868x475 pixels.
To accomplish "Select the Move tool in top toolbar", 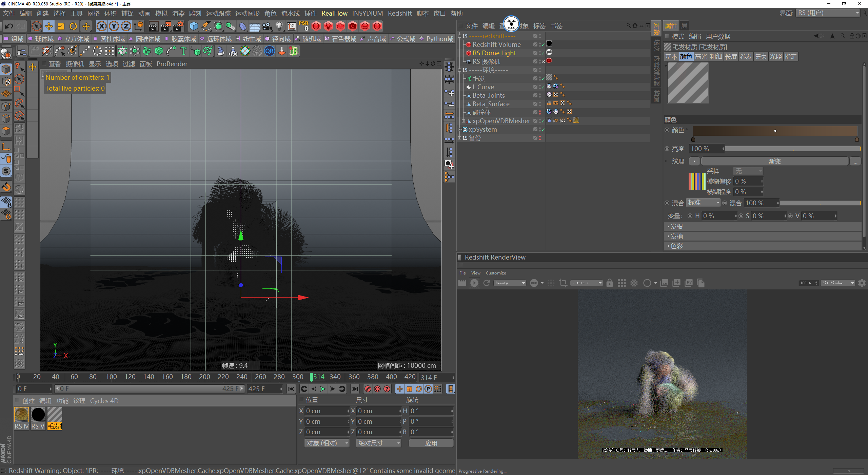I will pos(49,26).
